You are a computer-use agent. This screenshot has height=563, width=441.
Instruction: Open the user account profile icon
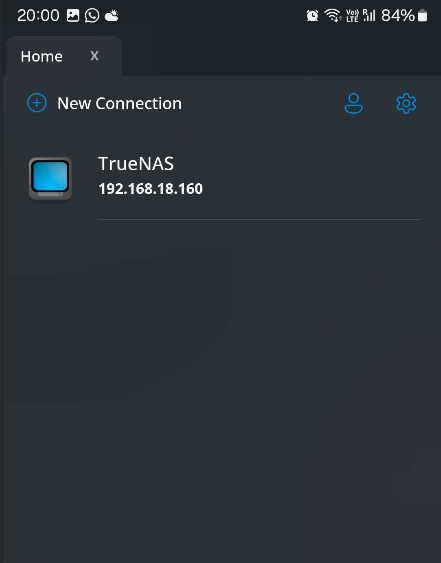(354, 103)
